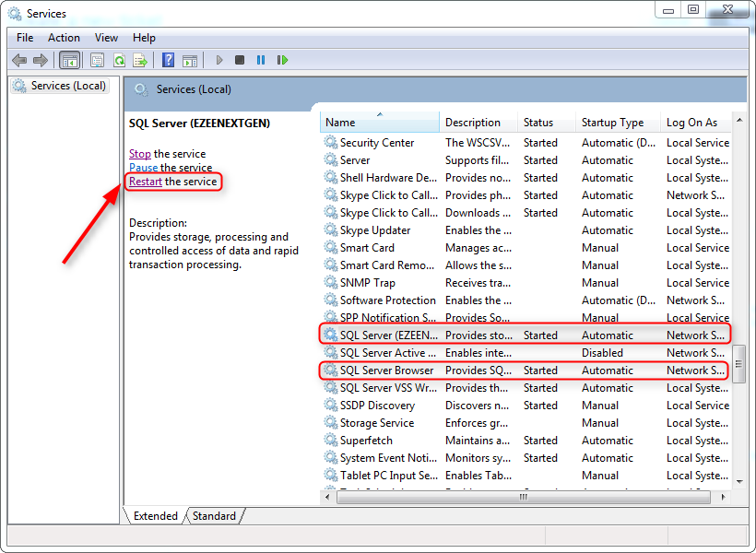Screen dimensions: 756x553
Task: Open the File menu
Action: 25,38
